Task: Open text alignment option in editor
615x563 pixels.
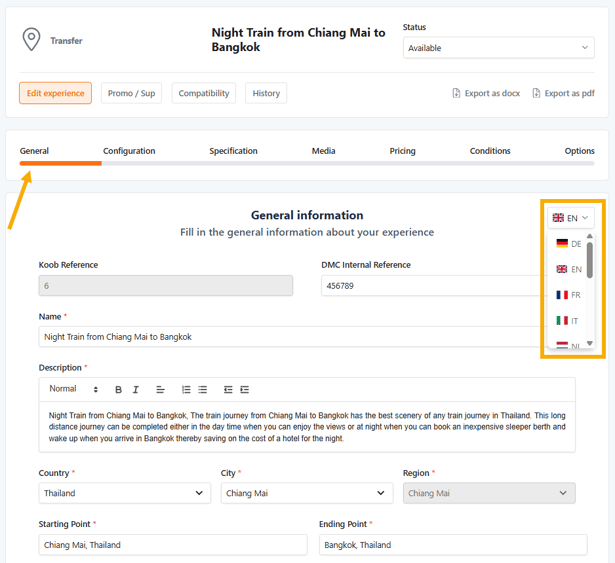Action: tap(161, 390)
